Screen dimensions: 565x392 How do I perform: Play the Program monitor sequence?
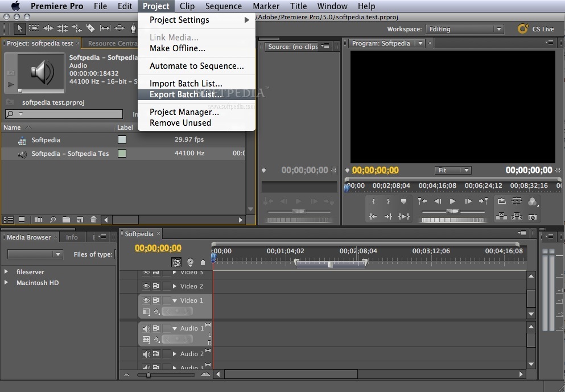(452, 201)
